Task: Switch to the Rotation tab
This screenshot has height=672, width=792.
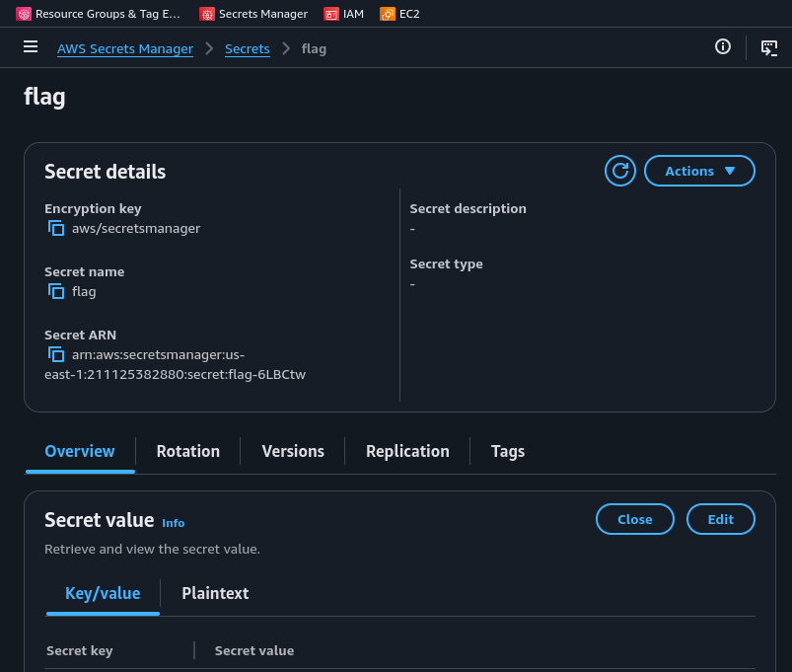Action: pos(187,451)
